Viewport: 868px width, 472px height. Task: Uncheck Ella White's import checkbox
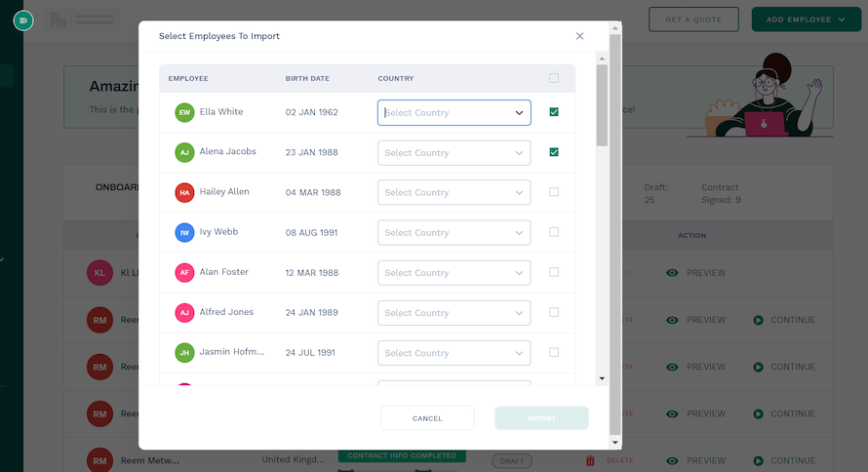(x=554, y=112)
